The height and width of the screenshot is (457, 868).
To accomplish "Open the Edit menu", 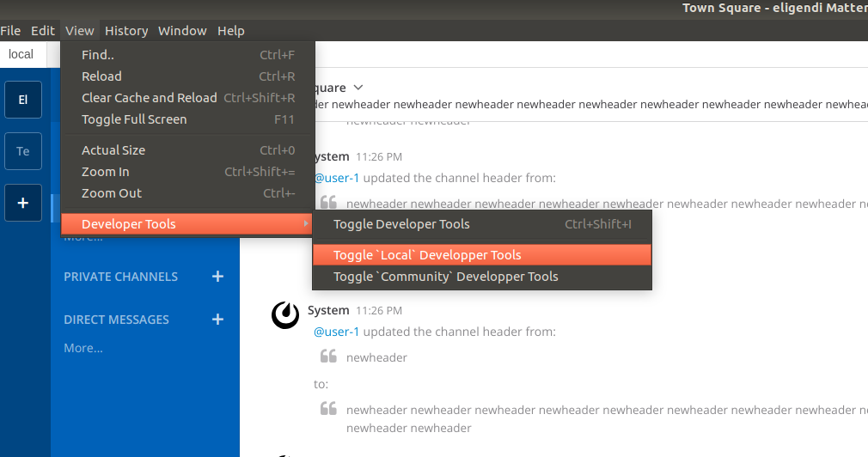I will click(43, 31).
